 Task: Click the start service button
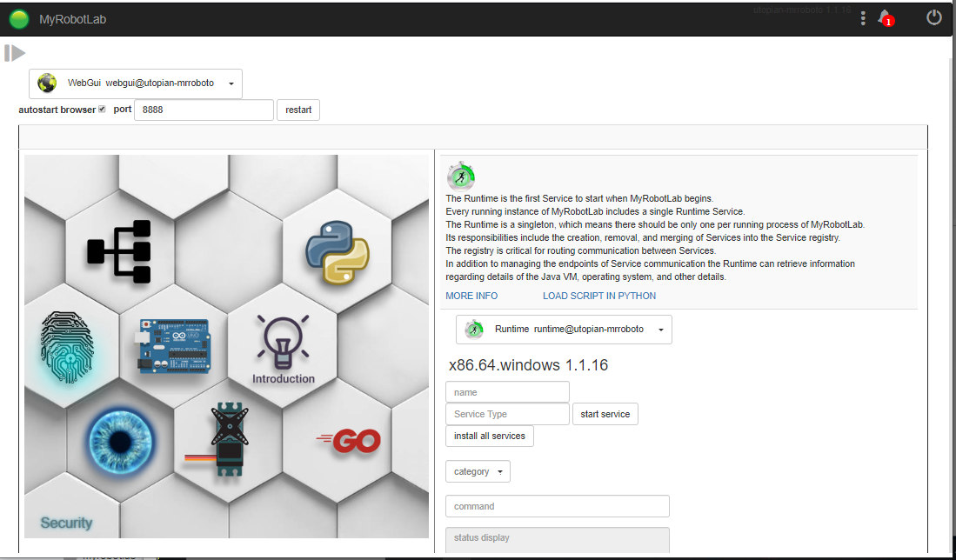(605, 414)
